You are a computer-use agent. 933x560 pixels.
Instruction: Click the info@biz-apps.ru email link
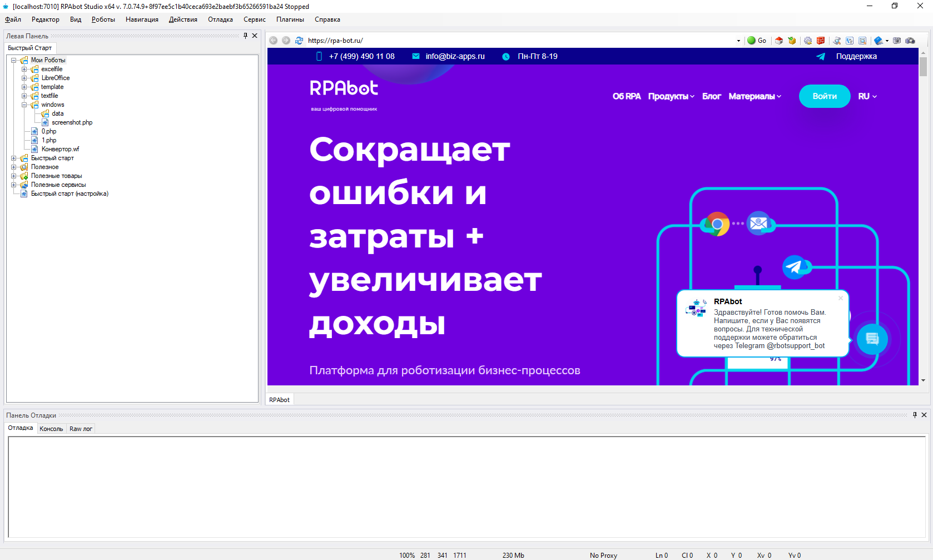coord(455,56)
